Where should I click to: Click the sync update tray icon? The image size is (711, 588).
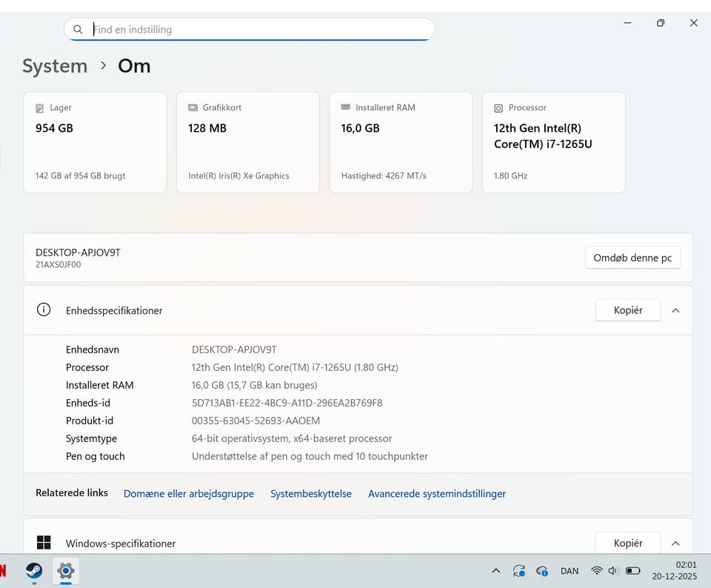click(x=519, y=571)
